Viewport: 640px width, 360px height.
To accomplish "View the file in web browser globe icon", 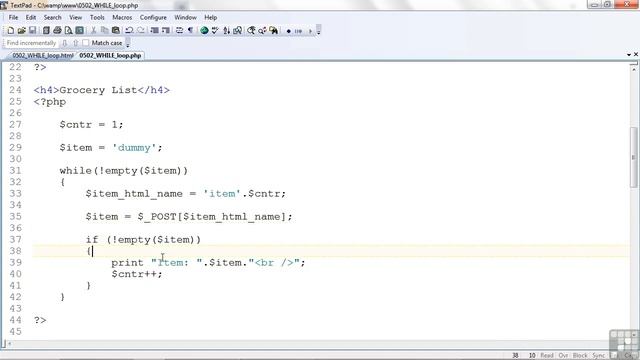I will pyautogui.click(x=204, y=31).
